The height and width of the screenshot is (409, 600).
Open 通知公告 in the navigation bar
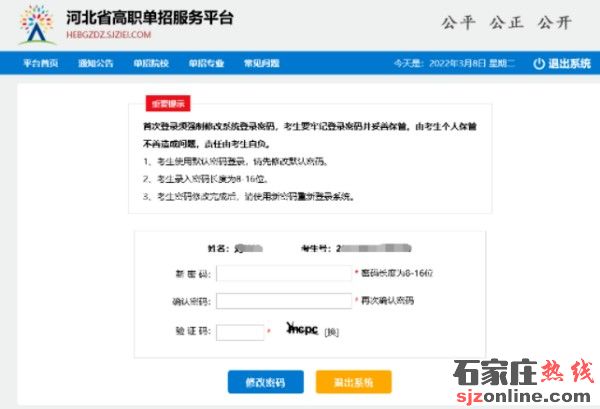point(96,63)
